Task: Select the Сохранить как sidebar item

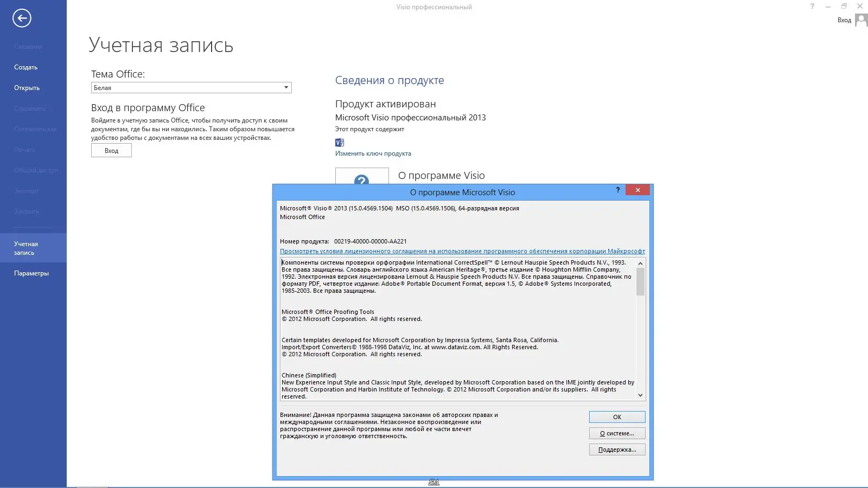Action: tap(35, 129)
